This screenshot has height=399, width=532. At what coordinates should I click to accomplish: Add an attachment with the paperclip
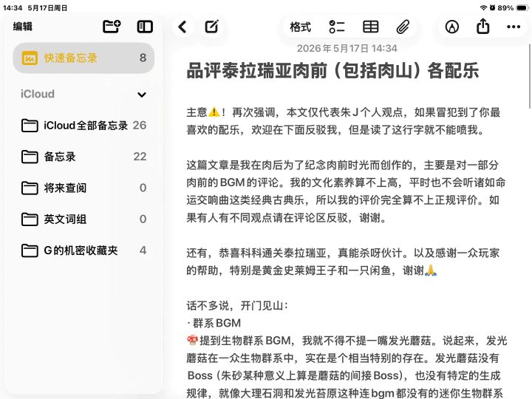point(403,27)
